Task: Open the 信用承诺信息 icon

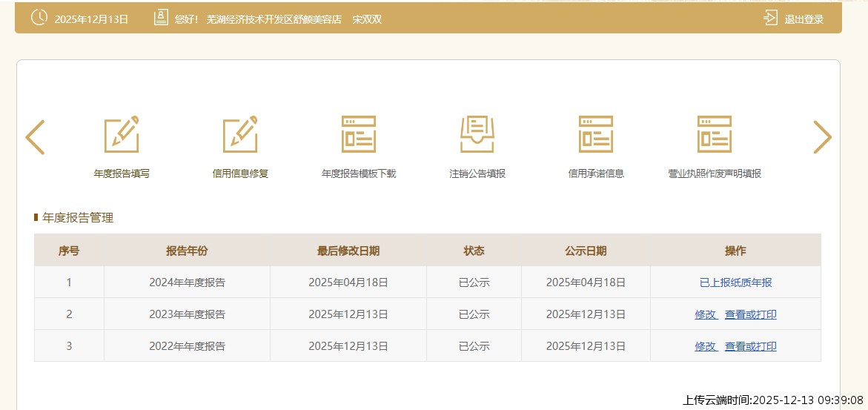Action: (x=596, y=135)
